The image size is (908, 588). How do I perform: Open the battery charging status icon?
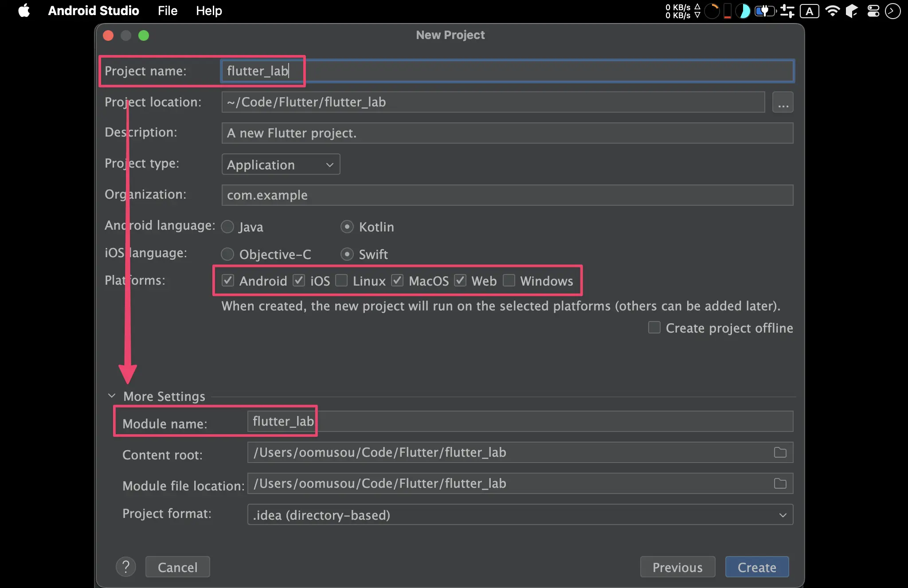[x=765, y=11]
